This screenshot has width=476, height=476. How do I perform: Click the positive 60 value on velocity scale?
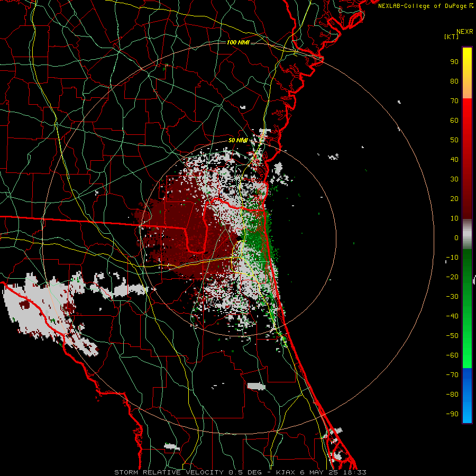(x=454, y=121)
